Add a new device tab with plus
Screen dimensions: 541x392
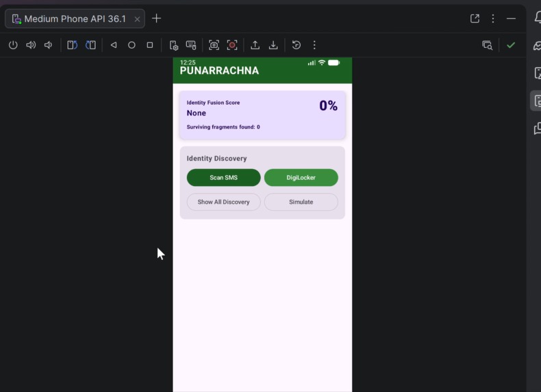point(156,18)
